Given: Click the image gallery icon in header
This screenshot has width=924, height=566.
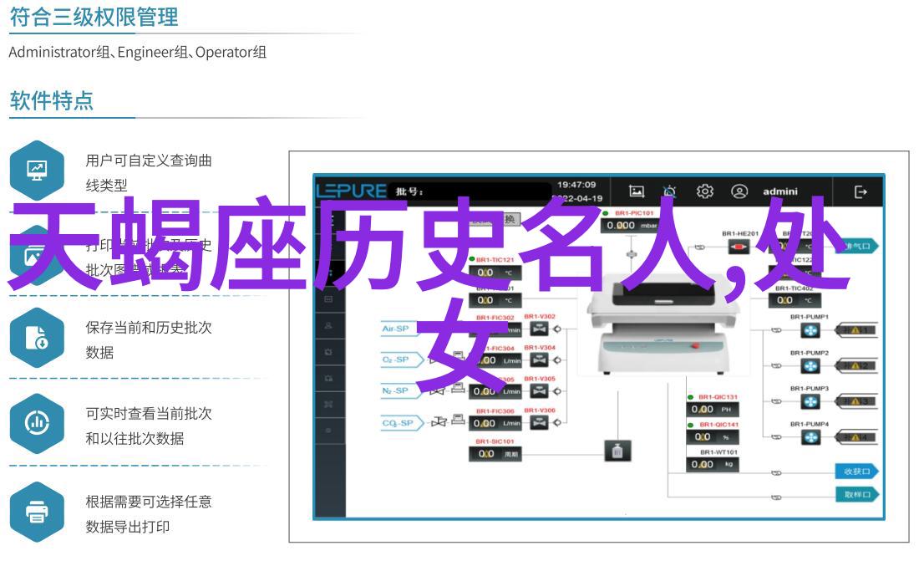Looking at the screenshot, I should pyautogui.click(x=637, y=191).
